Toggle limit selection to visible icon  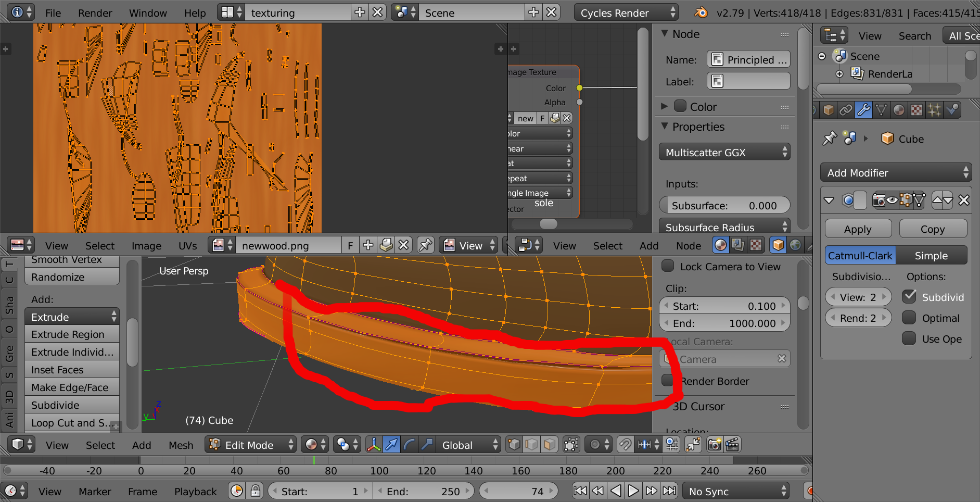571,445
